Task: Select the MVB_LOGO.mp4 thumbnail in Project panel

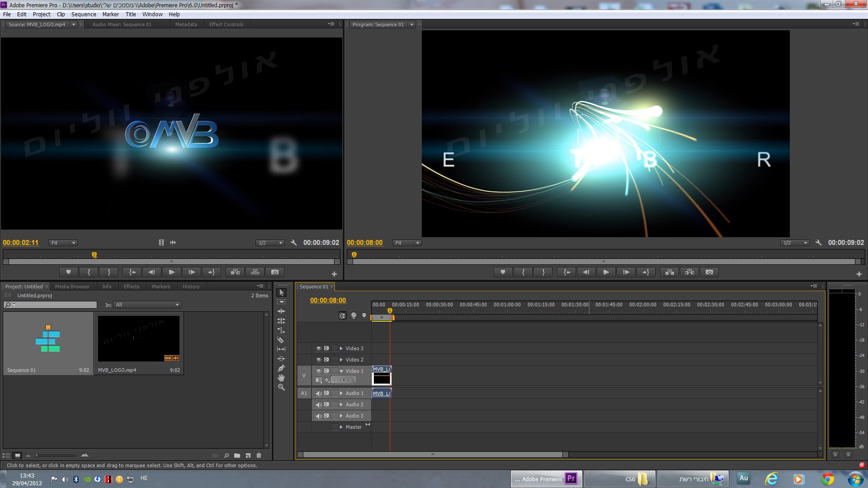Action: coord(138,338)
